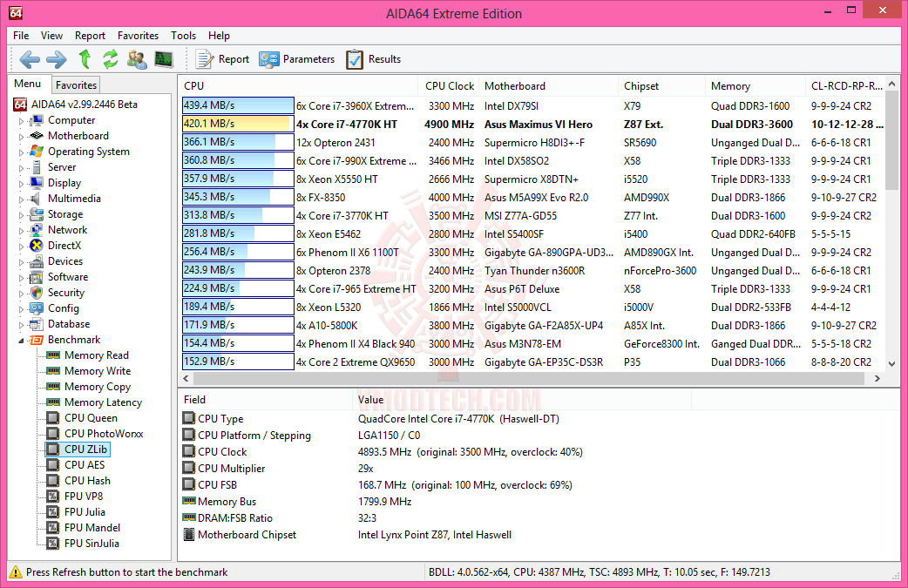
Task: Select the DirectX icon in tree
Action: coord(37,246)
